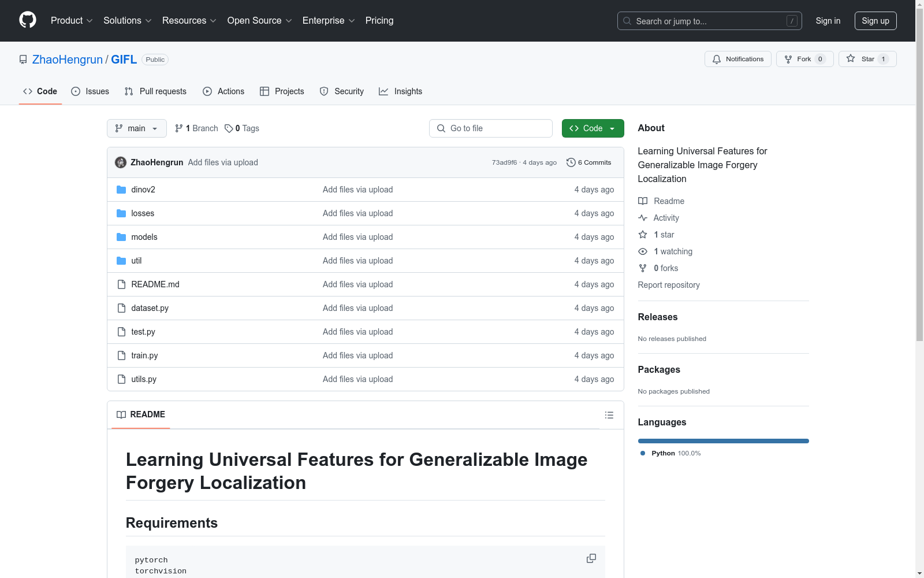The image size is (924, 578).
Task: View the 6 Commits history
Action: click(x=589, y=162)
